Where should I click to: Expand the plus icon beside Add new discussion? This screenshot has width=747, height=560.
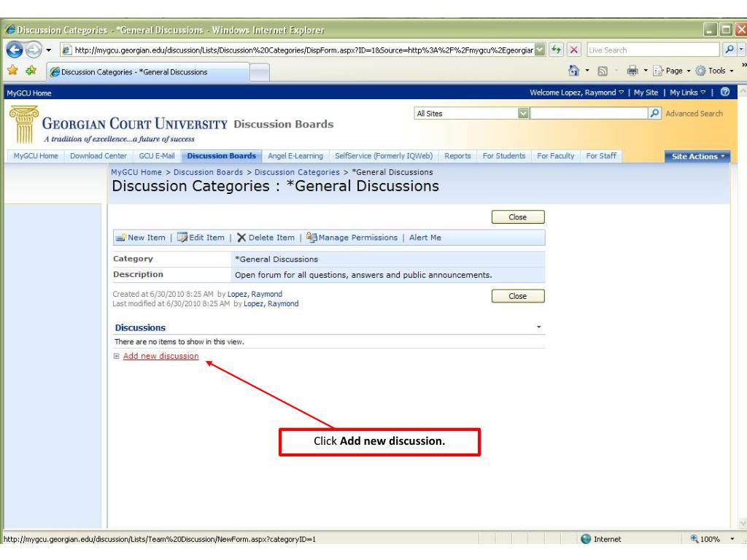116,356
